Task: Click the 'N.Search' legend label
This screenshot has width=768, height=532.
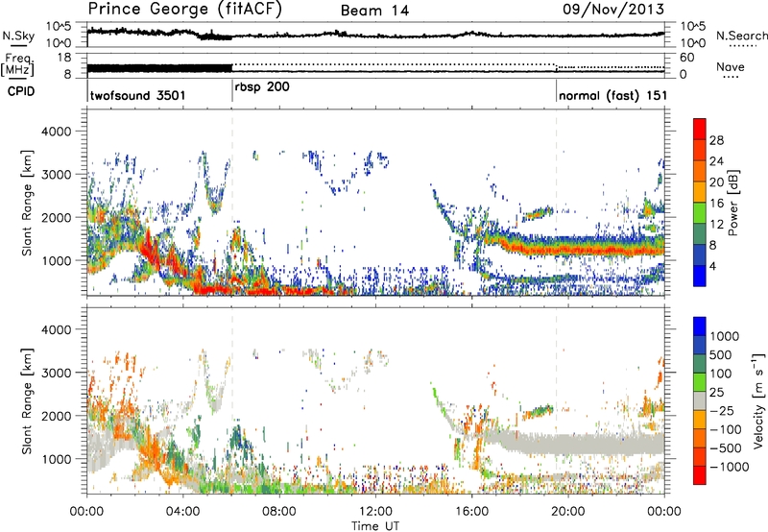Action: (x=741, y=36)
